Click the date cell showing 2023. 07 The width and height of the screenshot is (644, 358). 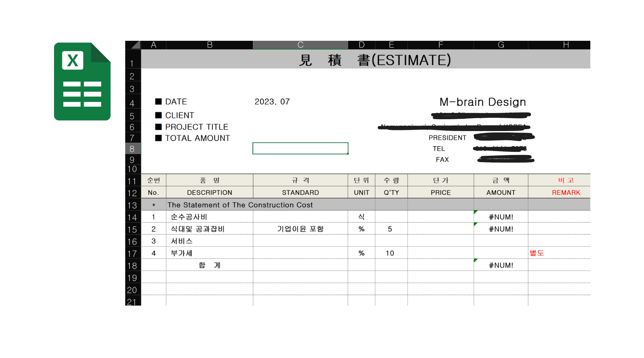pyautogui.click(x=272, y=102)
